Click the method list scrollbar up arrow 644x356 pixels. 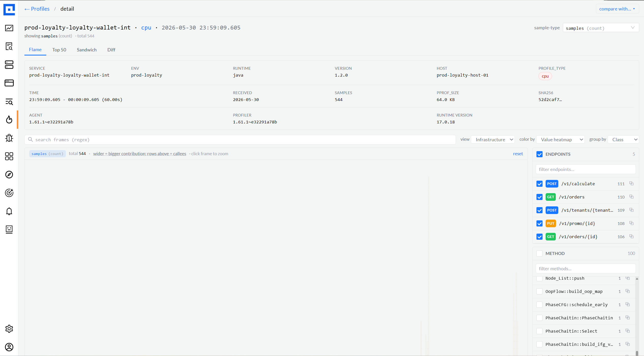click(x=637, y=279)
